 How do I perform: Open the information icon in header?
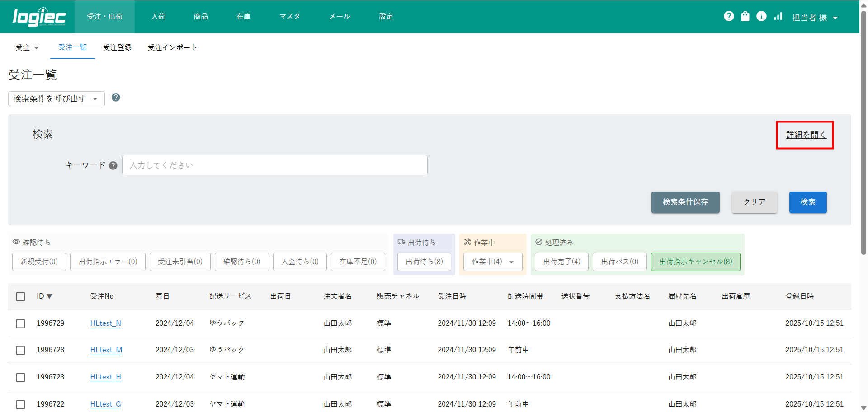pos(761,16)
